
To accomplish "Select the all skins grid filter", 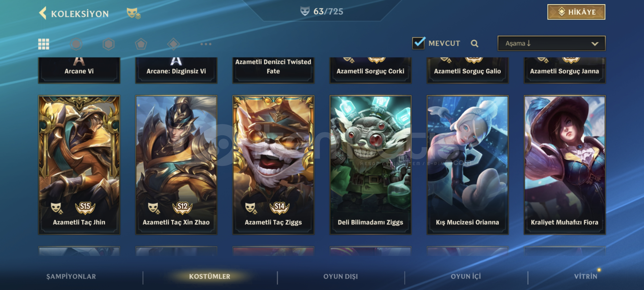I will point(44,44).
